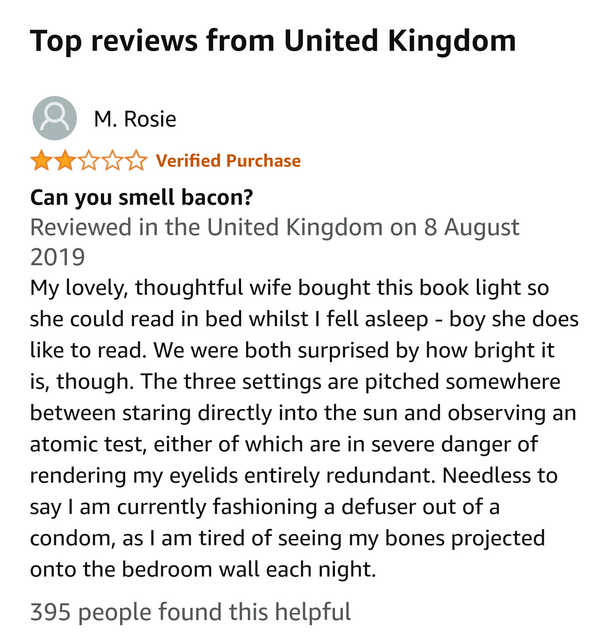Click 'between staring directly' review line

coord(303,413)
